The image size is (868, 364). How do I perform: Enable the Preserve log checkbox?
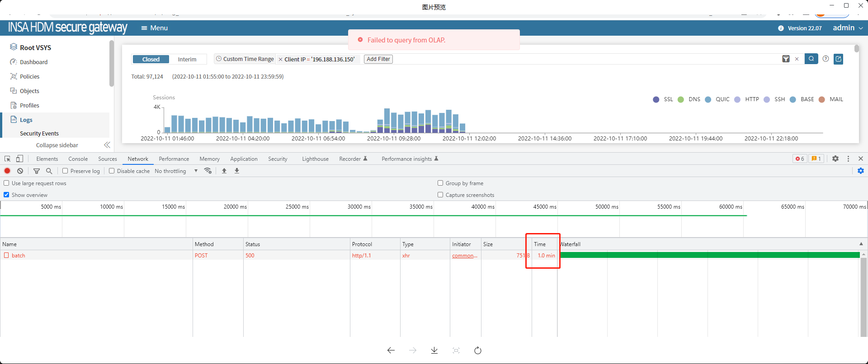tap(65, 171)
